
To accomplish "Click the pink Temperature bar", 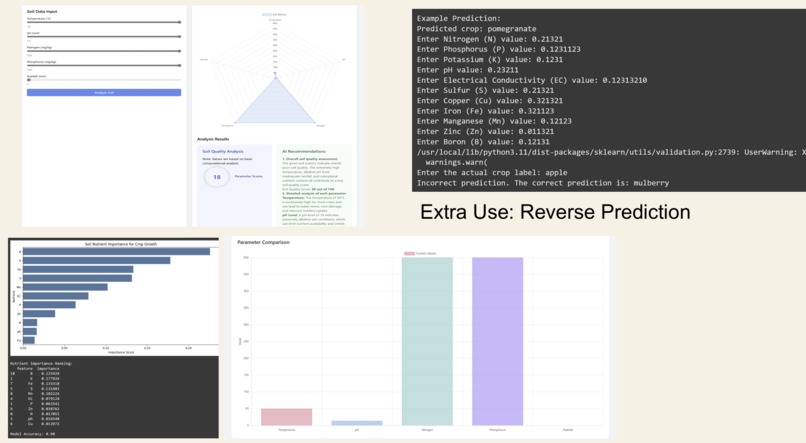I will point(286,417).
